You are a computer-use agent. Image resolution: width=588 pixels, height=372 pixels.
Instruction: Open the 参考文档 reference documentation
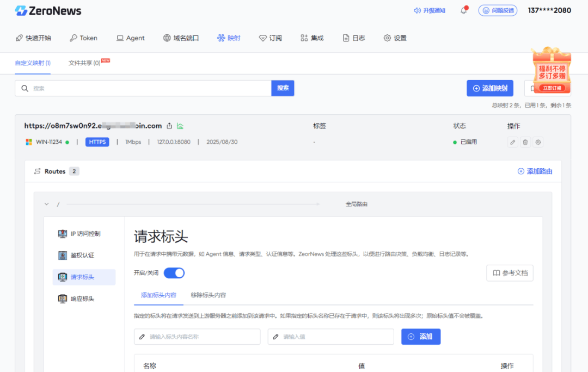(510, 273)
